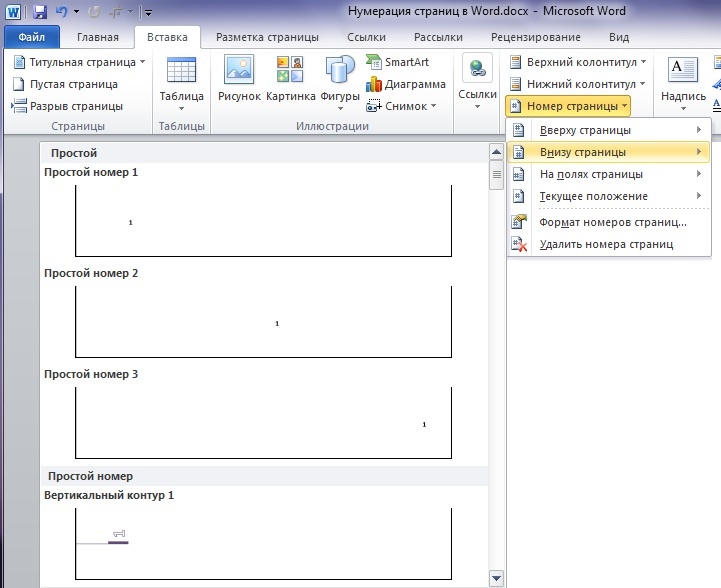
Task: Open Формат номеров страниц dialog
Action: pos(609,222)
